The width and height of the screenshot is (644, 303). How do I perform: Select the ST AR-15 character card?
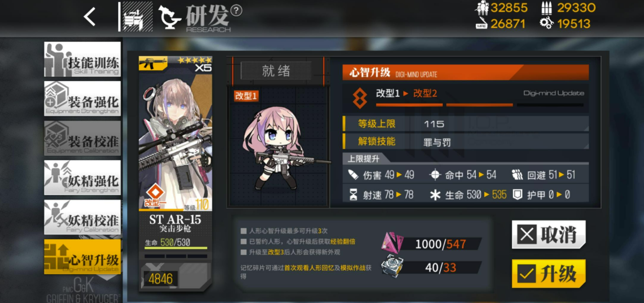[175, 174]
